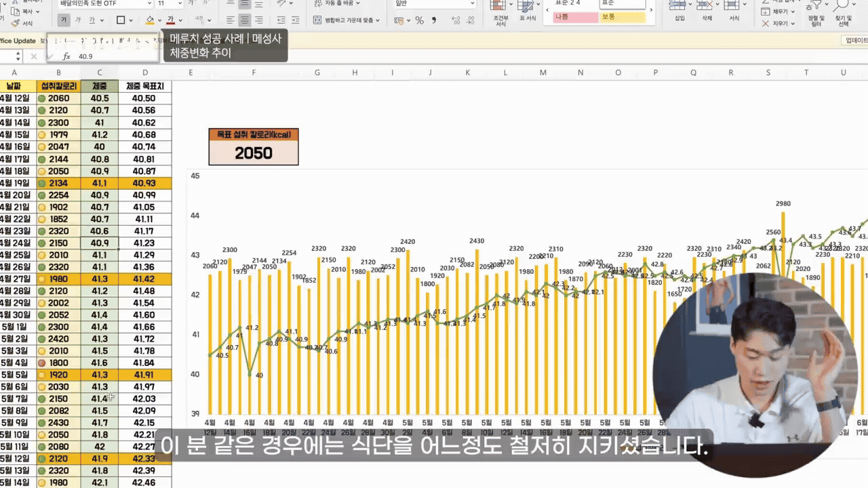
Task: Select the date cell 5월 10일
Action: coord(18,434)
